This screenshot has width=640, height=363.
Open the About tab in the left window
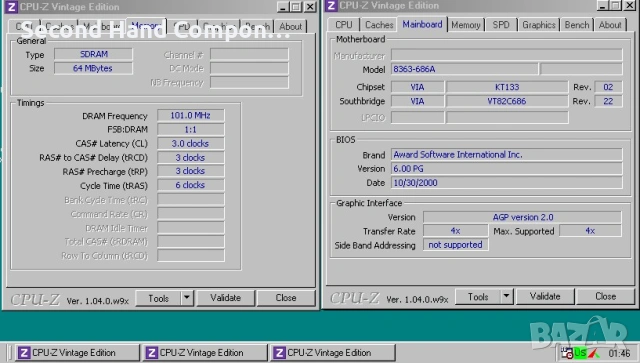tap(291, 27)
